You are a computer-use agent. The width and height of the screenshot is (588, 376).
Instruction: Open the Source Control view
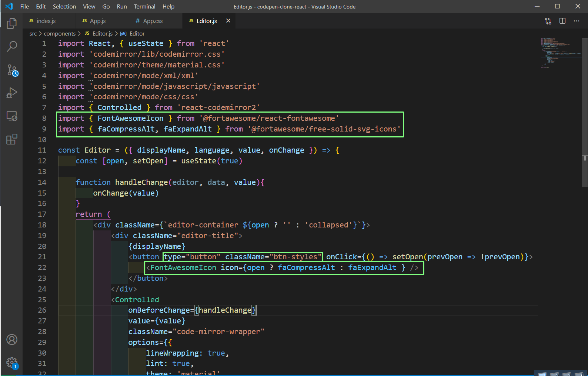12,70
